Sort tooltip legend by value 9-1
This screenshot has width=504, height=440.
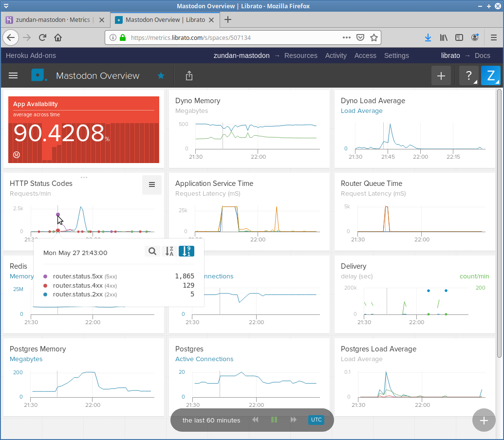point(187,251)
